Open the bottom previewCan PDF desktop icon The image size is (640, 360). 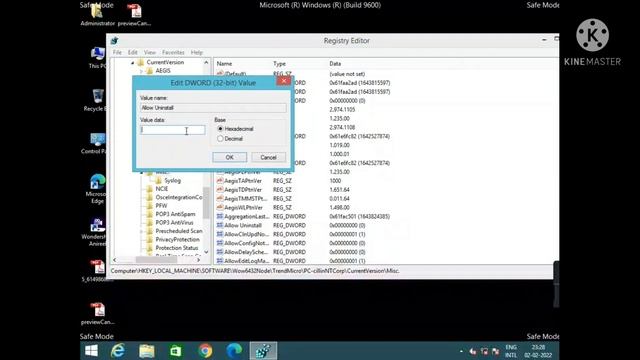click(x=98, y=309)
